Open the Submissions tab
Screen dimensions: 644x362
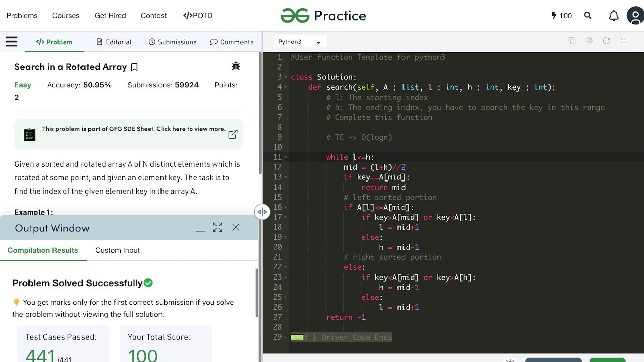[173, 42]
